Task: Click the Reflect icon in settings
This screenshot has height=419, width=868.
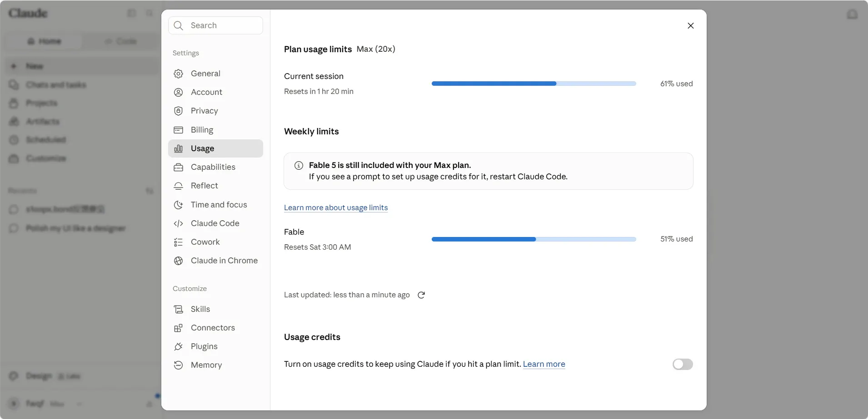Action: pyautogui.click(x=179, y=186)
